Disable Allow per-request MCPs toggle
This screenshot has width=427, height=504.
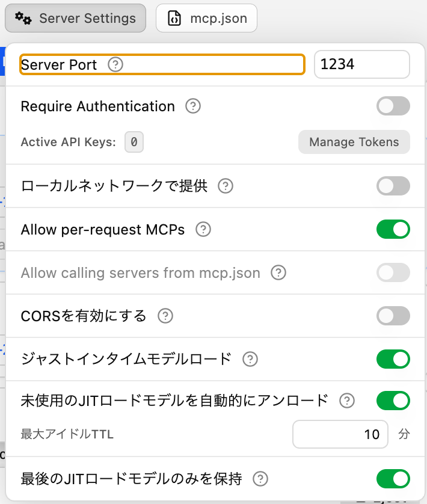click(393, 229)
